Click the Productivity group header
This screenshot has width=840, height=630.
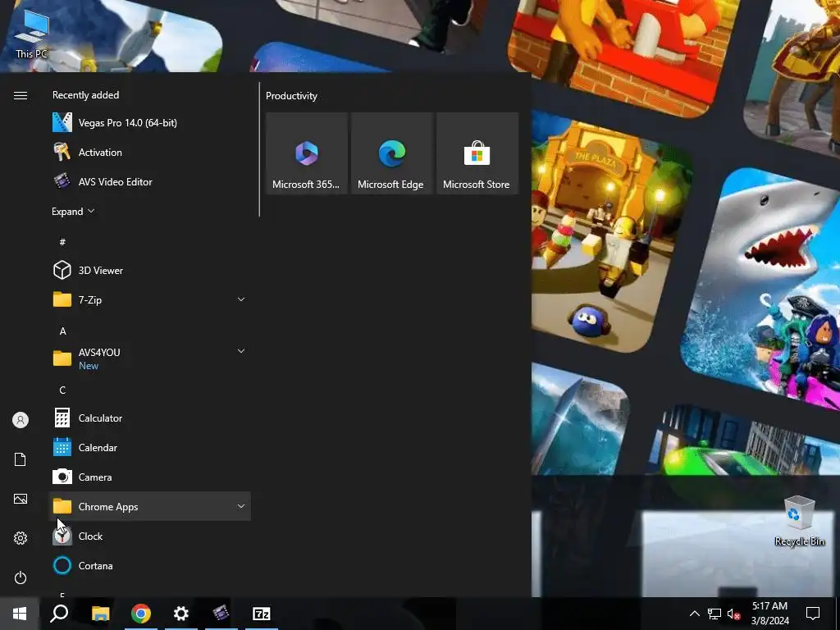291,96
